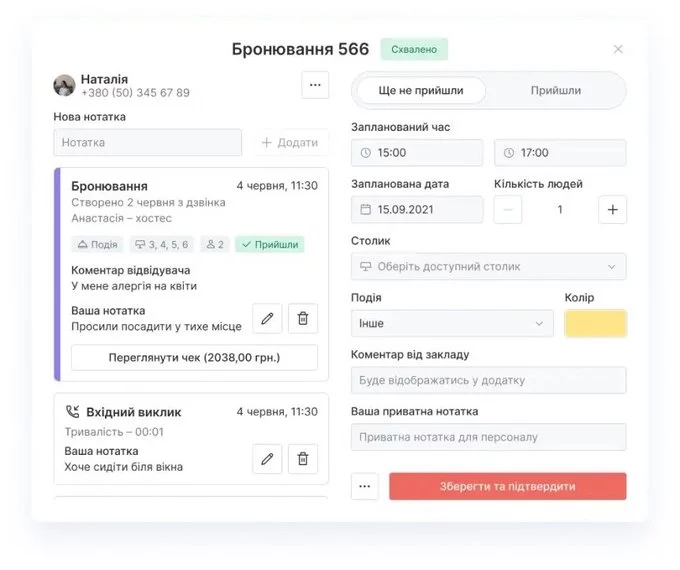Click the 17:00 end time field

[560, 153]
